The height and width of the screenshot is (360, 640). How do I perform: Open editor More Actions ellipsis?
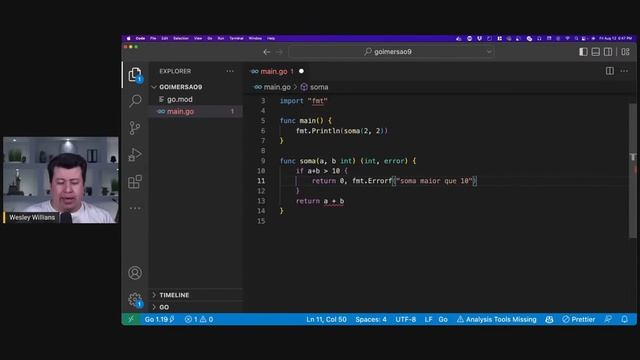(624, 71)
